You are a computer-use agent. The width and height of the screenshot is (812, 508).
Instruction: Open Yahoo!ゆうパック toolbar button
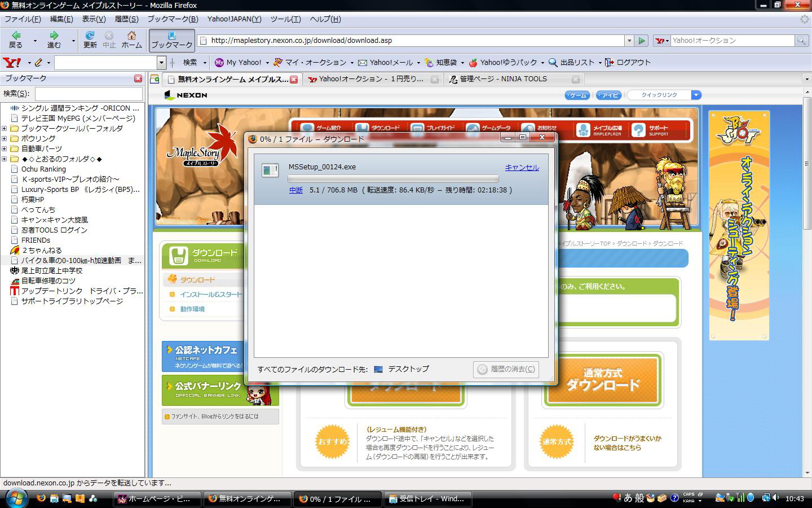coord(503,63)
